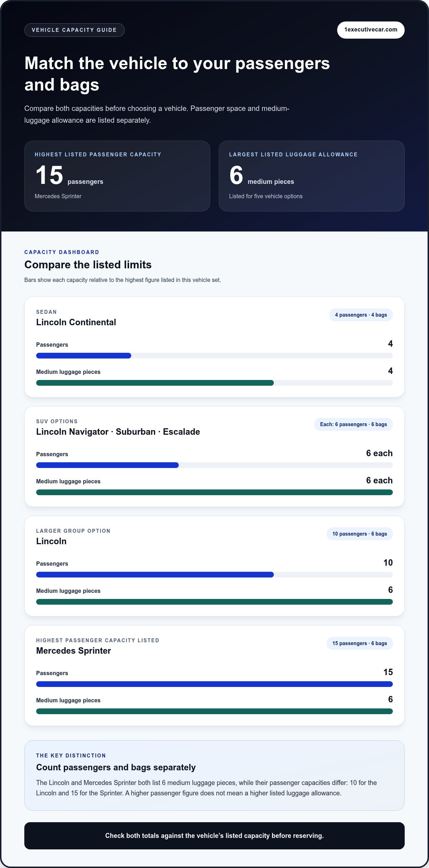This screenshot has height=868, width=429.
Task: Click "Mercedes Sprinter" under the 15 passengers stat
Action: (x=58, y=196)
